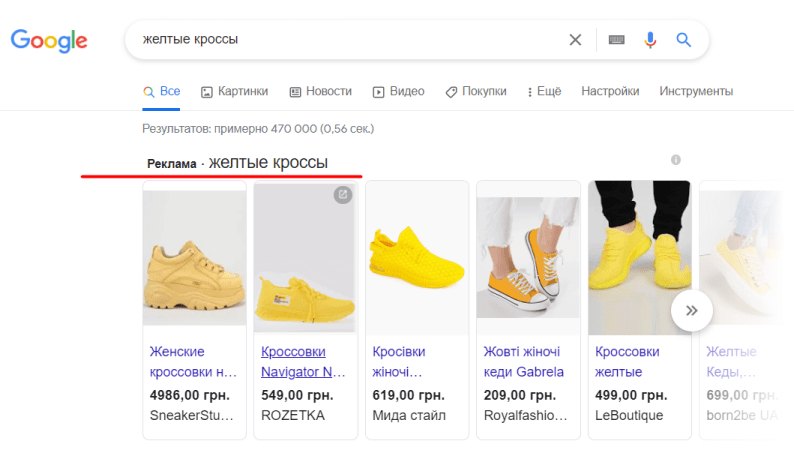Open the Кроссовки Navigator product link
Screen dimensions: 794x459
(302, 362)
